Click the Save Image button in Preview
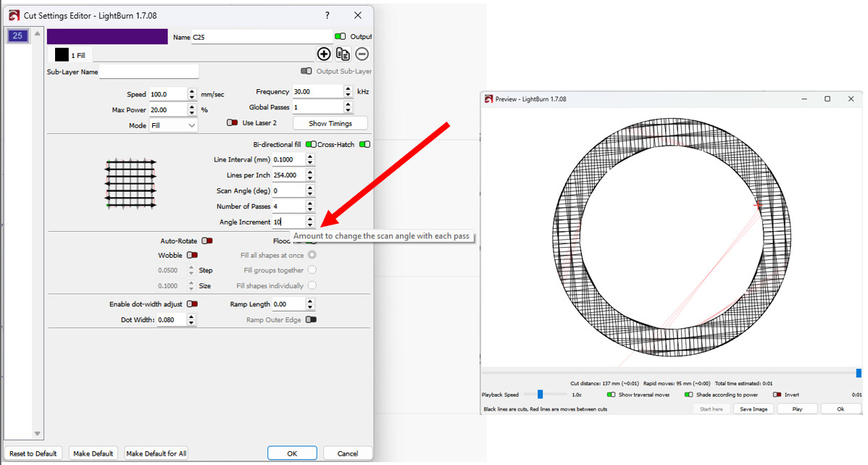This screenshot has height=465, width=868. coord(754,409)
